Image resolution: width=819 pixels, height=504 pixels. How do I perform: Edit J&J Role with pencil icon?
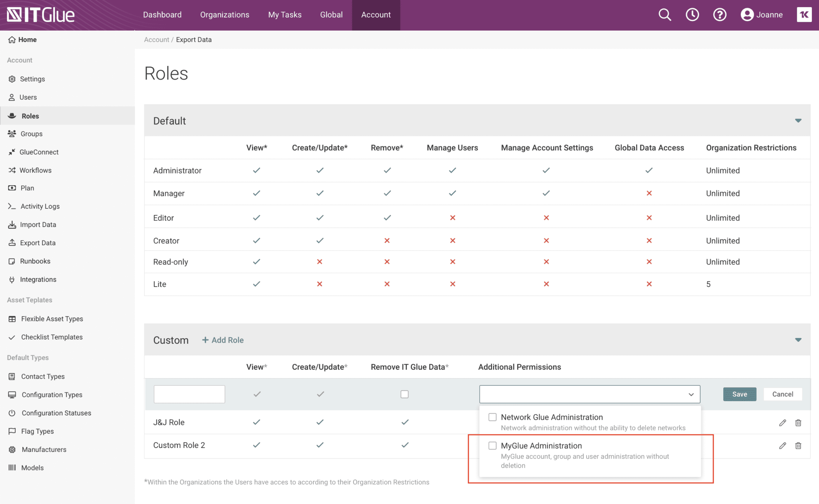click(782, 423)
